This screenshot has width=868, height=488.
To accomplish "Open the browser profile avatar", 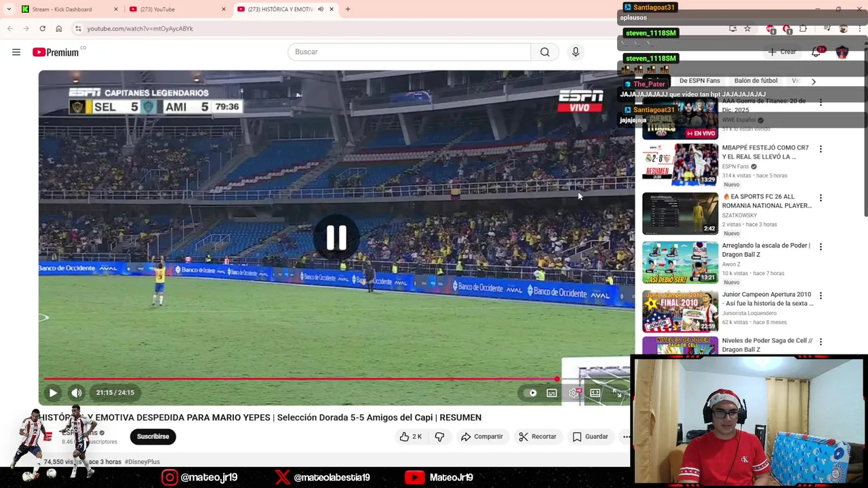I will click(x=844, y=28).
